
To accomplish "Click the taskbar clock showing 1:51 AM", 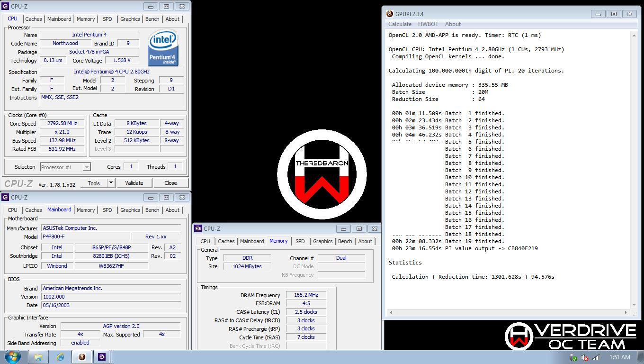I will tap(620, 357).
